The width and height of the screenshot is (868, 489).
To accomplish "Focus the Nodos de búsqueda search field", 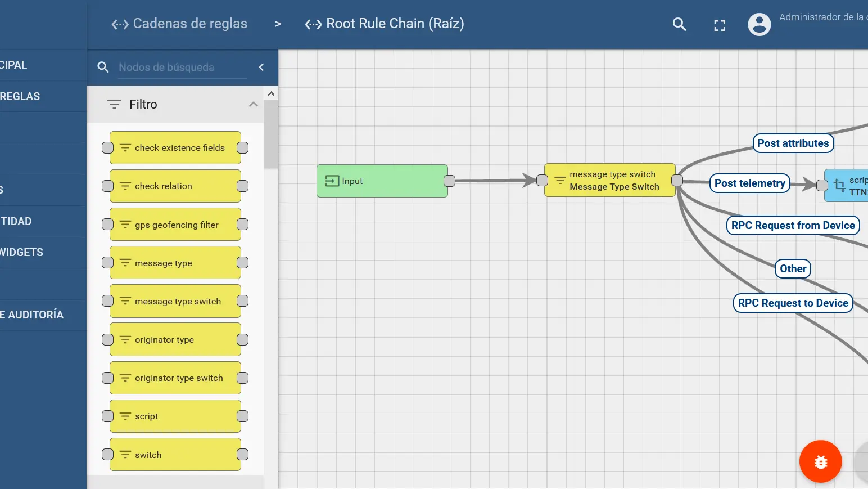I will point(183,68).
